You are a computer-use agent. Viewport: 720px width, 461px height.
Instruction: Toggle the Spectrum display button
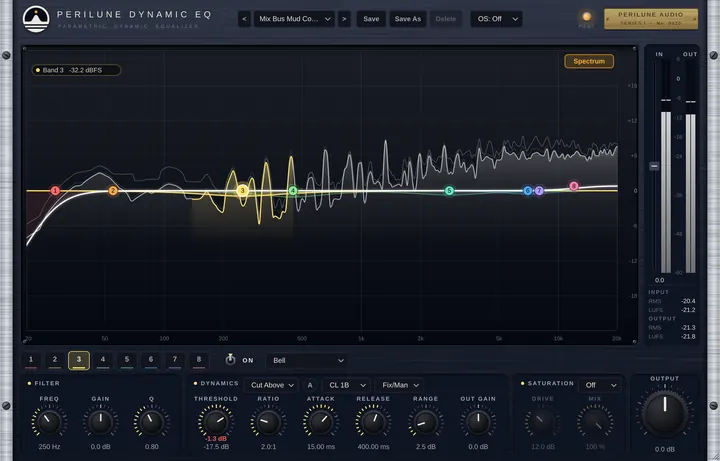tap(589, 61)
